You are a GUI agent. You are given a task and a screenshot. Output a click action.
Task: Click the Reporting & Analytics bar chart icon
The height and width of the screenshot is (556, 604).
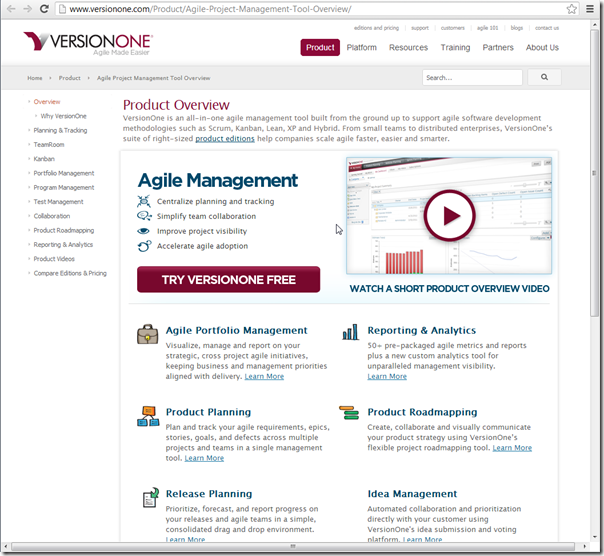(350, 333)
